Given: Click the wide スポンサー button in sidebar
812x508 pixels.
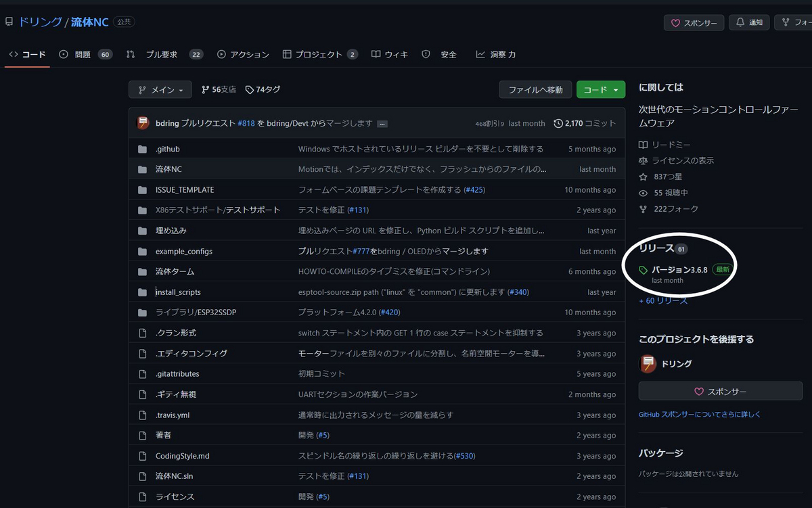Looking at the screenshot, I should pyautogui.click(x=721, y=391).
